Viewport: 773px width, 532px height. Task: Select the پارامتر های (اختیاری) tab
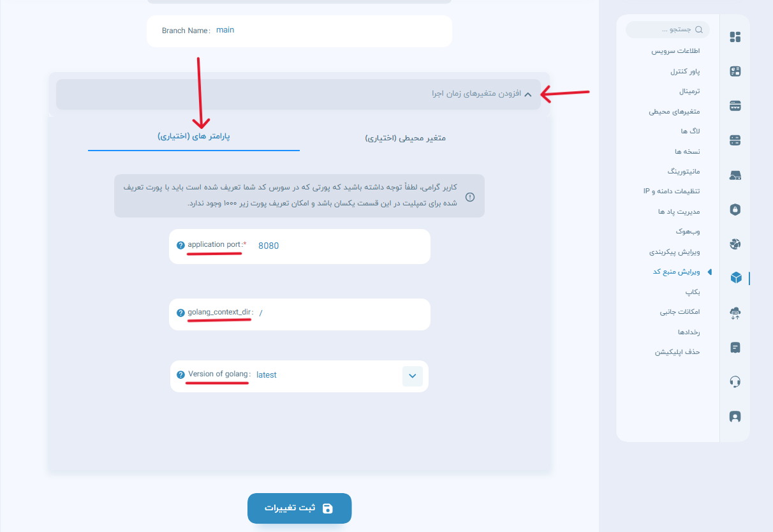(x=194, y=137)
